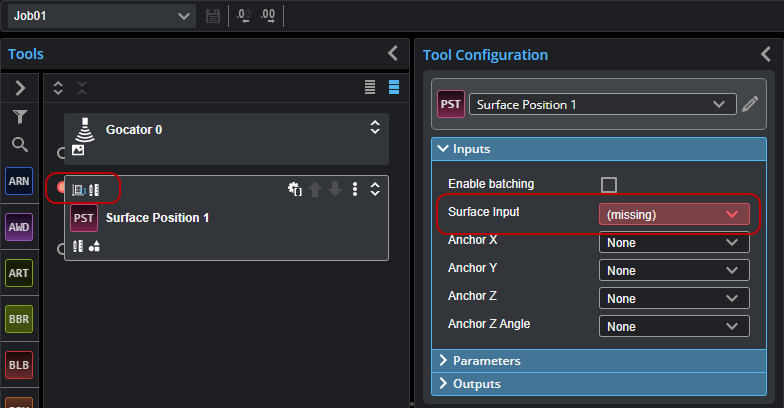Select the Gocator 0 sensor item
This screenshot has width=784, height=408.
226,138
